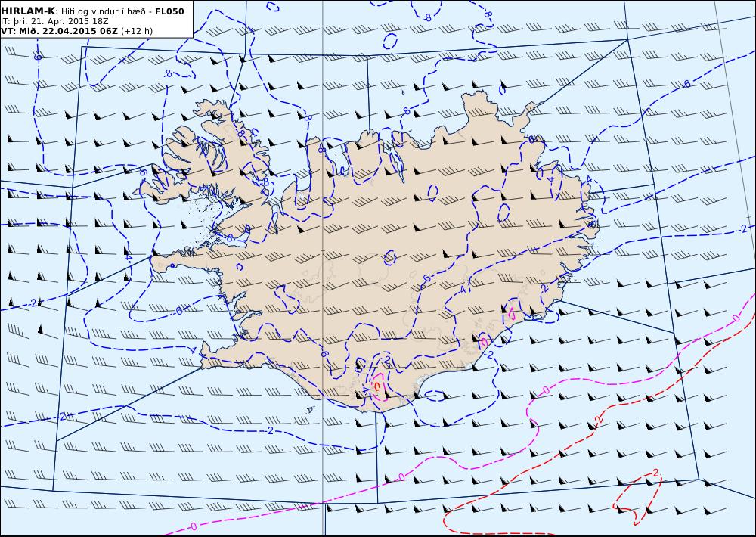Click the 'FL050' flight level label
The height and width of the screenshot is (537, 756).
point(169,11)
